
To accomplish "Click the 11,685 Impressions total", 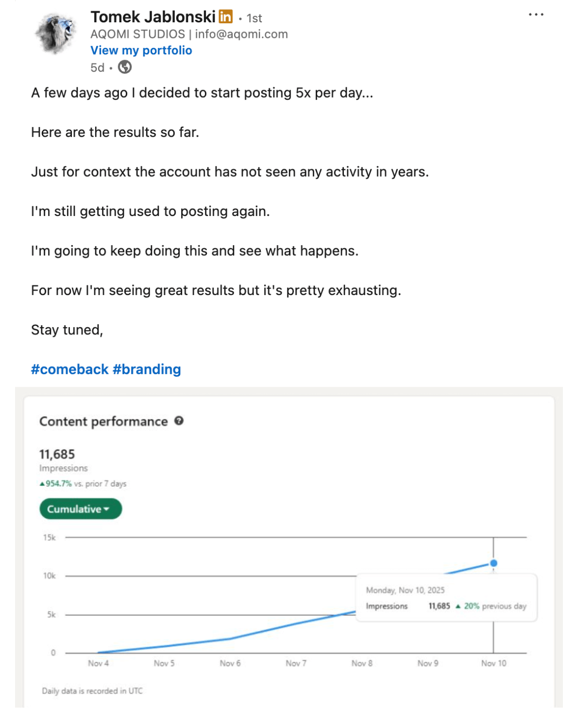I will tap(57, 455).
